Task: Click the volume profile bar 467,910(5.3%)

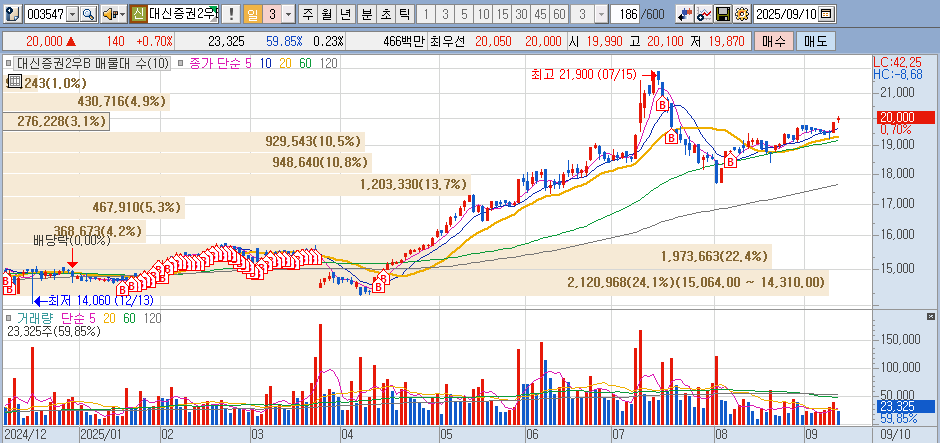Action: [x=93, y=208]
